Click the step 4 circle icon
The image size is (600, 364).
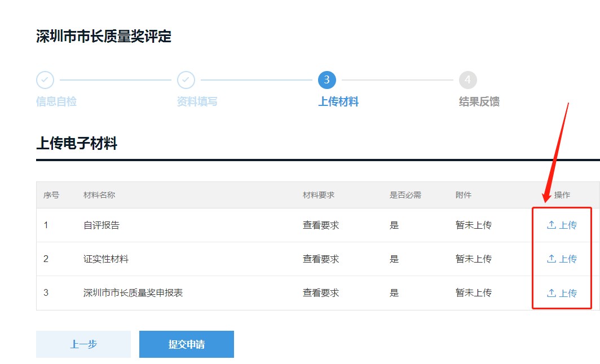coord(467,80)
